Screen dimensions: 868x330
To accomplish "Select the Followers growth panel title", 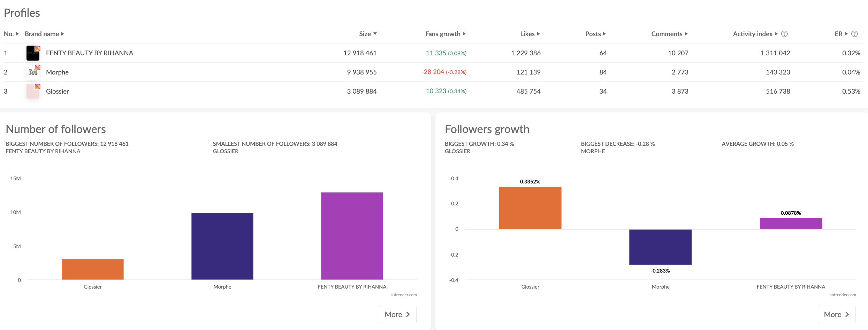I will coord(487,129).
